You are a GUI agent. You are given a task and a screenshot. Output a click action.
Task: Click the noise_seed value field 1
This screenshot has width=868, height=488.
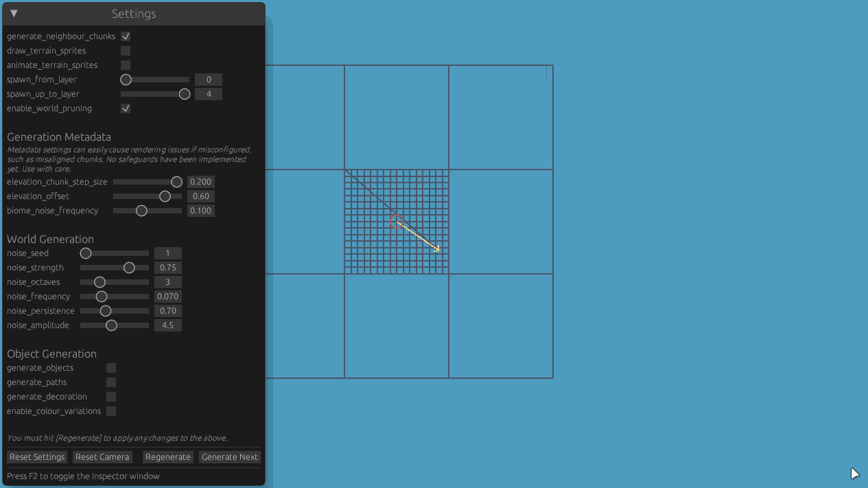pyautogui.click(x=168, y=253)
